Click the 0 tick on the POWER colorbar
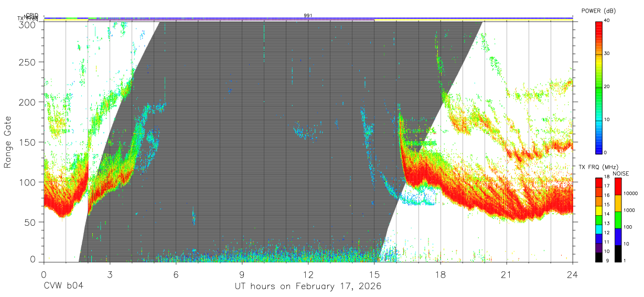 (605, 152)
